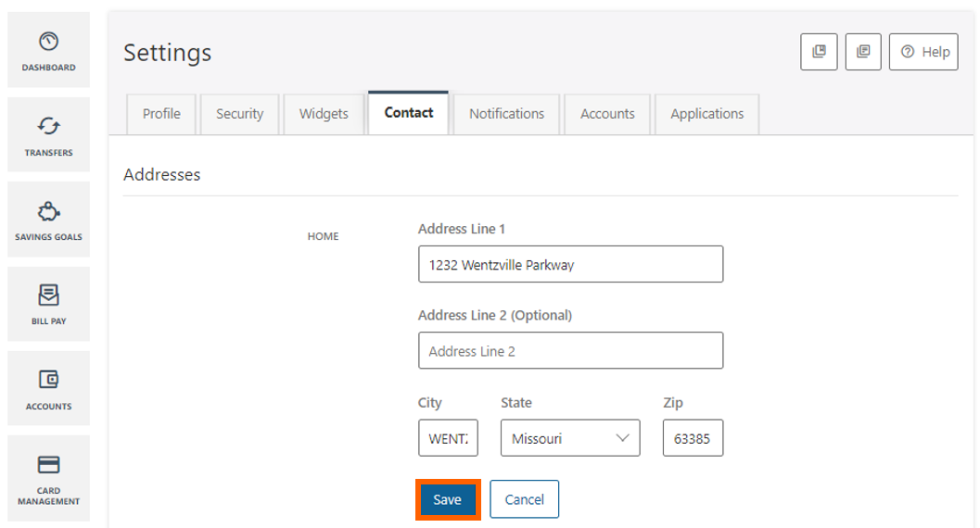Go to Transfers in the sidebar

49,134
